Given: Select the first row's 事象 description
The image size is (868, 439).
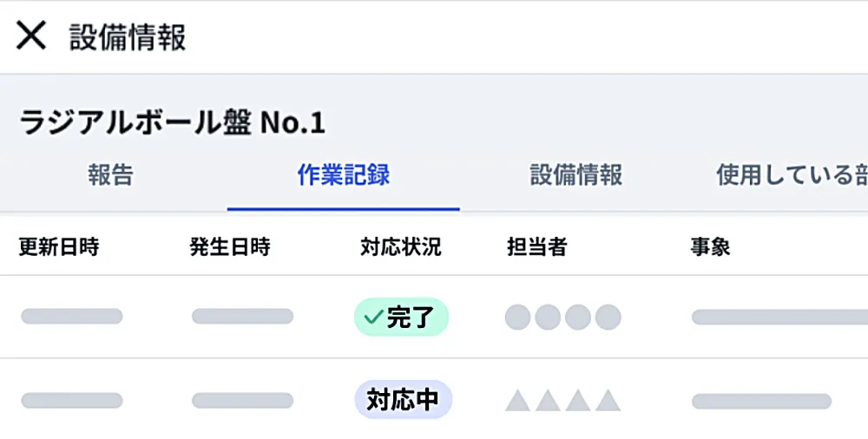Looking at the screenshot, I should pyautogui.click(x=780, y=318).
